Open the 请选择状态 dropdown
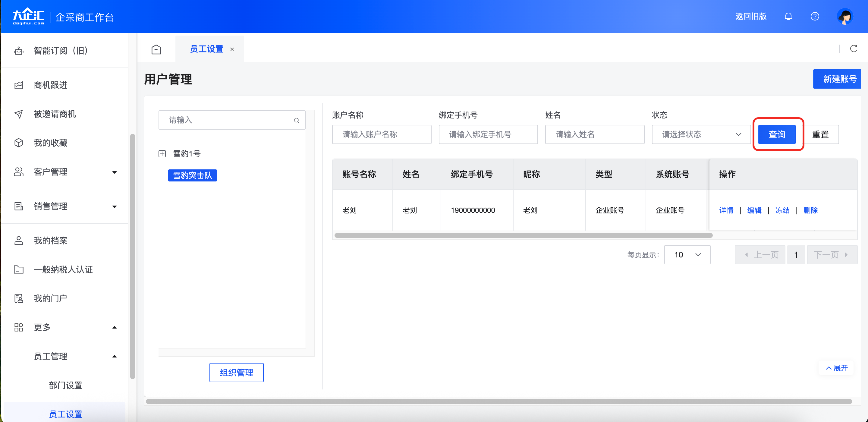 (701, 134)
